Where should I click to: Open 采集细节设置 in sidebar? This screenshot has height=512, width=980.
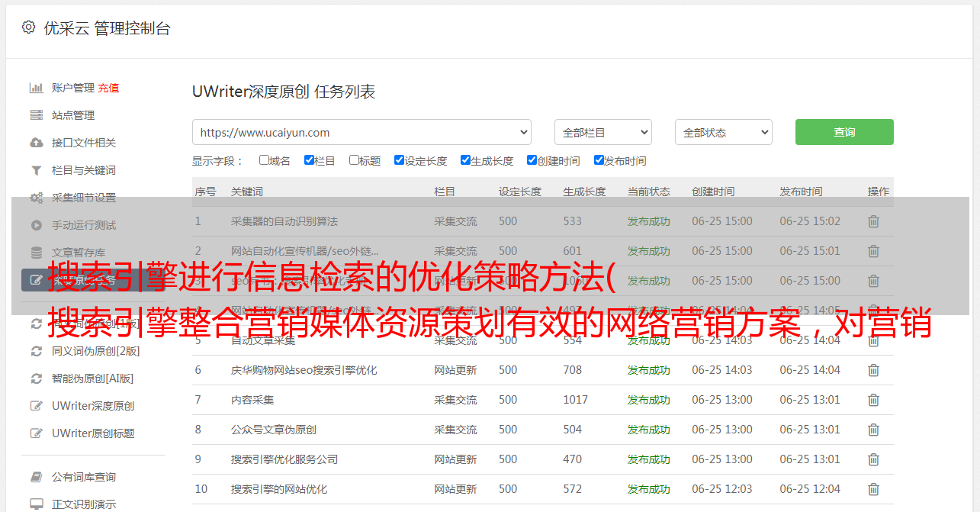pyautogui.click(x=84, y=198)
